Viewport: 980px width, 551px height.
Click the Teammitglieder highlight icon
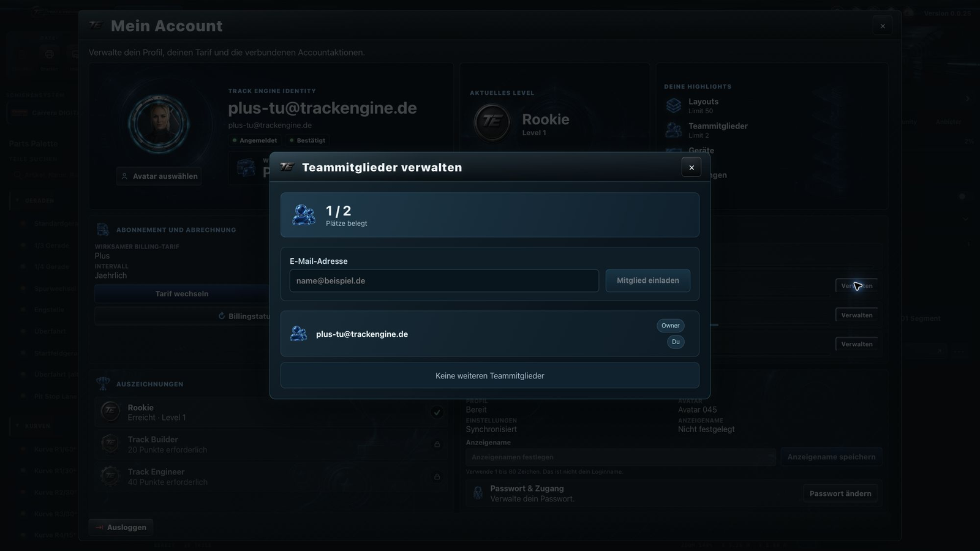pos(674,130)
